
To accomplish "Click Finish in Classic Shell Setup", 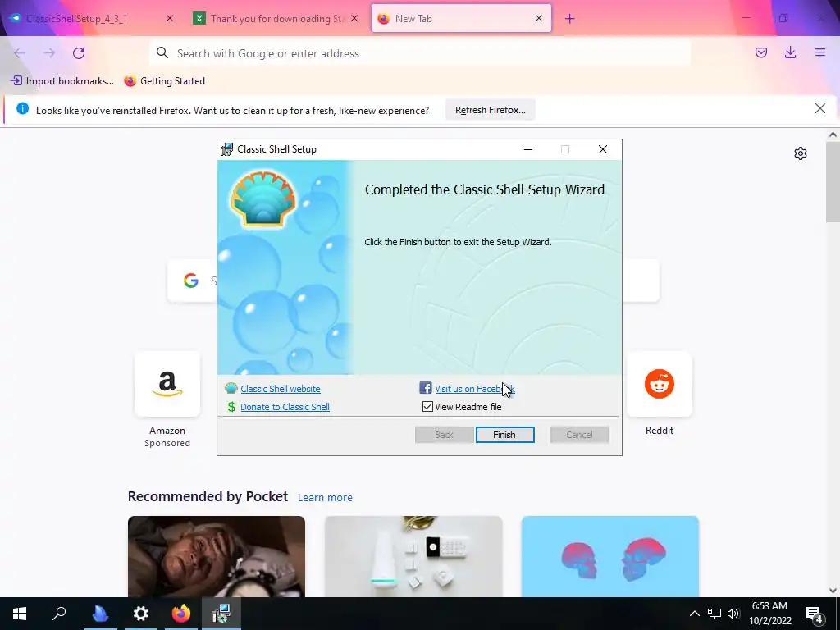I will coord(504,435).
